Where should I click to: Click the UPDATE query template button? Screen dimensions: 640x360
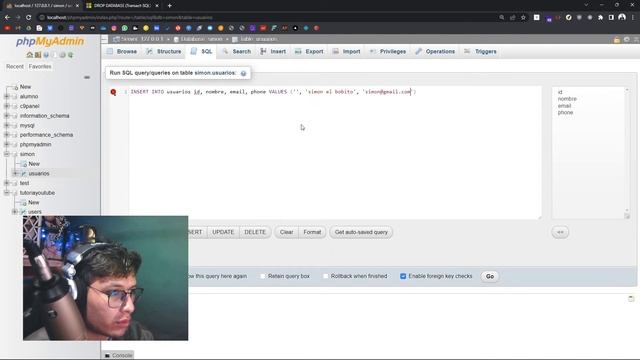[223, 232]
